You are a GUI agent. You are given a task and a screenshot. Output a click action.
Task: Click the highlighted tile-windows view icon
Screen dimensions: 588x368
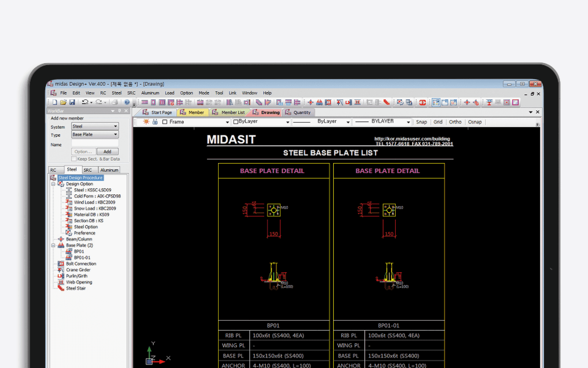[436, 102]
